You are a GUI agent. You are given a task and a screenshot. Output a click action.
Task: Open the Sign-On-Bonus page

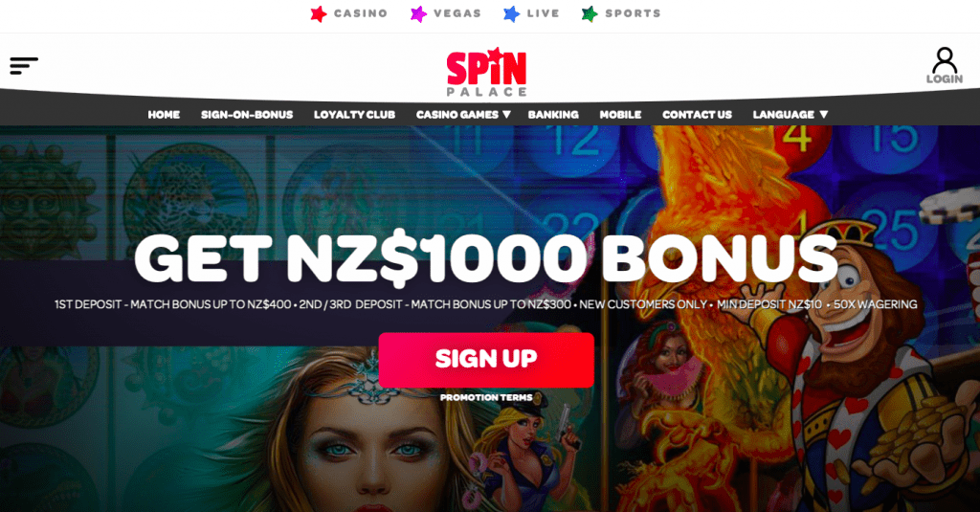[247, 115]
